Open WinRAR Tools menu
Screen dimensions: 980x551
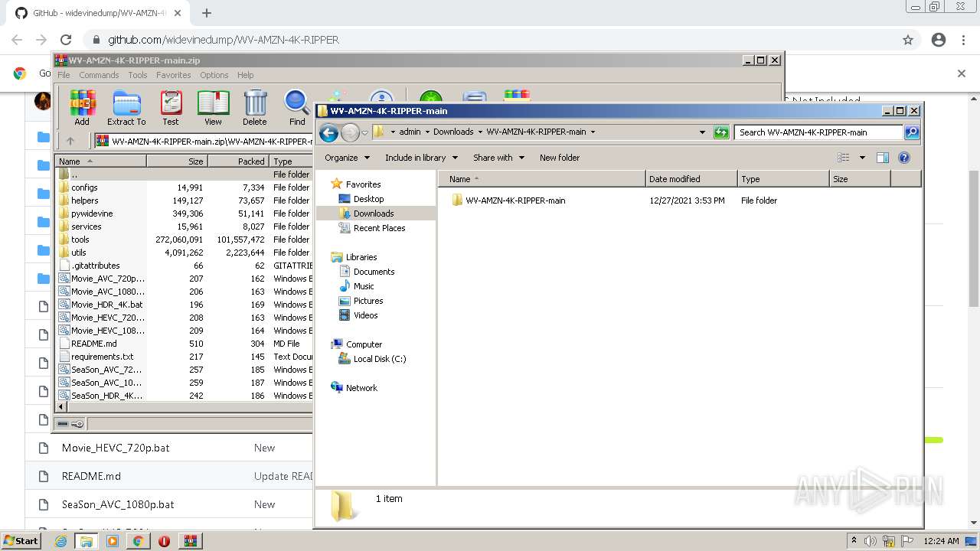point(138,75)
